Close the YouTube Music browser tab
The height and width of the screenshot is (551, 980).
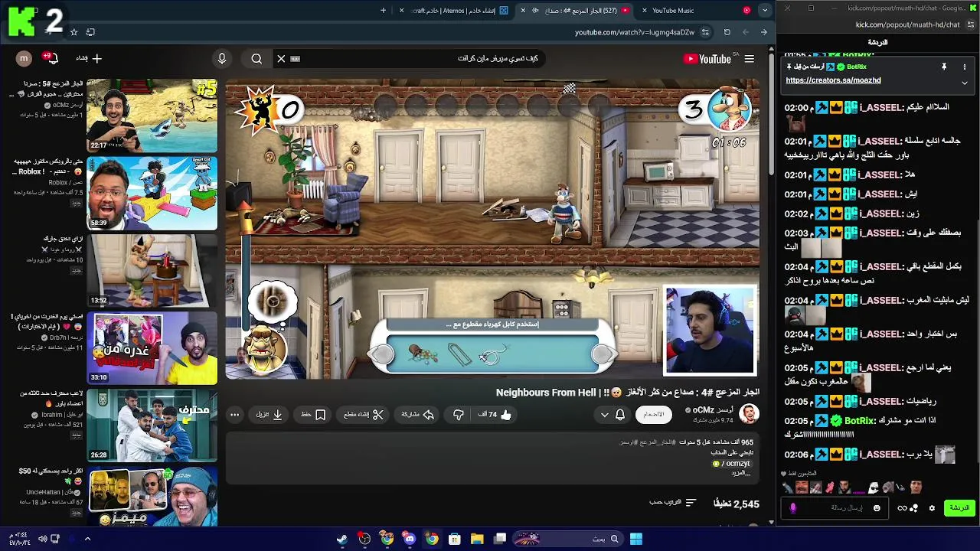(645, 11)
